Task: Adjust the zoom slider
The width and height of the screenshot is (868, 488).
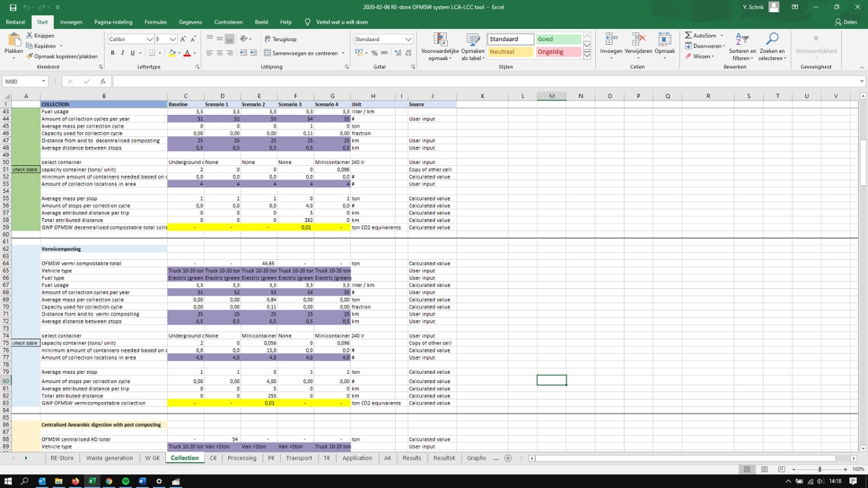Action: pyautogui.click(x=820, y=469)
